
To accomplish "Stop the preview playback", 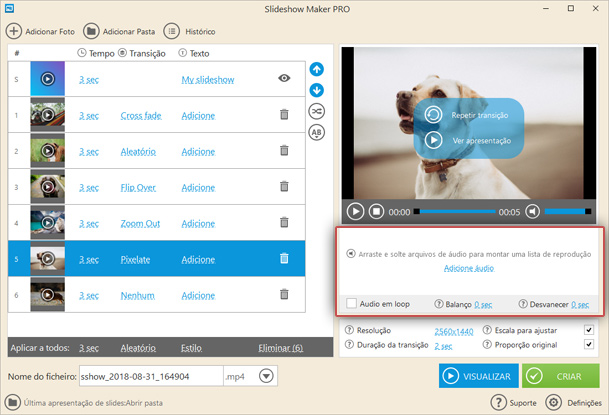I will (376, 212).
